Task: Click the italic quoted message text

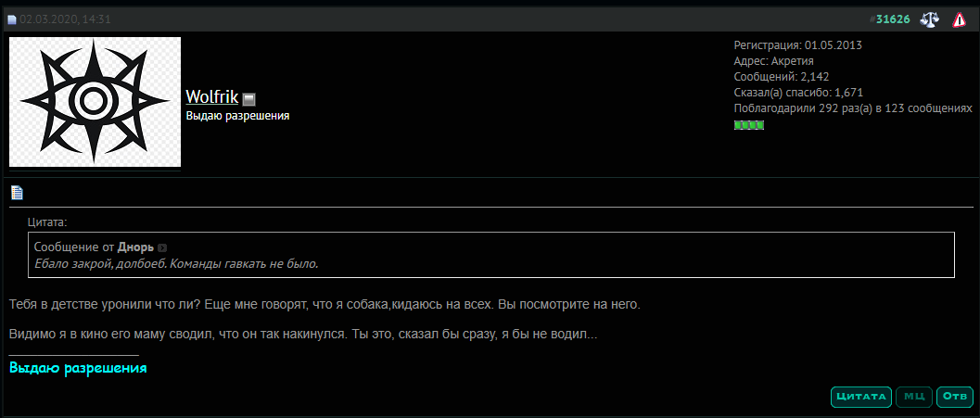Action: [x=176, y=263]
